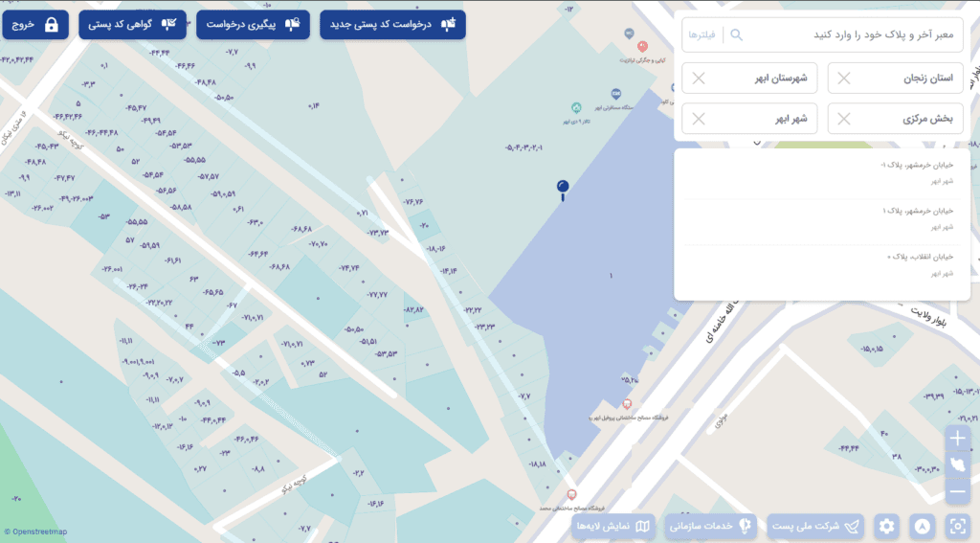Image resolution: width=980 pixels, height=543 pixels.
Task: Open the فیلترها filters link
Action: click(702, 35)
